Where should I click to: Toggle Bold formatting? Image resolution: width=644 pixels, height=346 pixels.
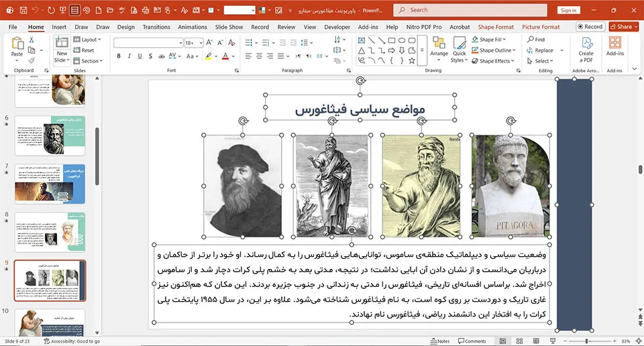pyautogui.click(x=119, y=56)
